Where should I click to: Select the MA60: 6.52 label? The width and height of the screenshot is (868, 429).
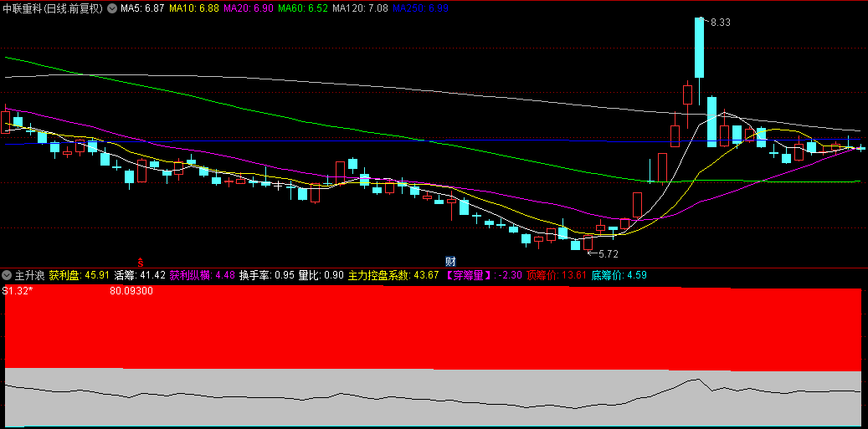[302, 8]
